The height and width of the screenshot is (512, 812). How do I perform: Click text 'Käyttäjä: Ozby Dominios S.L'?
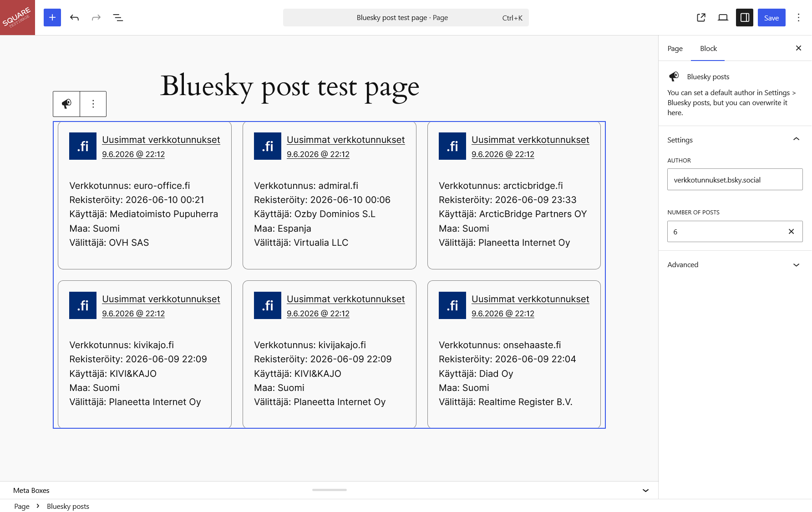coord(315,214)
